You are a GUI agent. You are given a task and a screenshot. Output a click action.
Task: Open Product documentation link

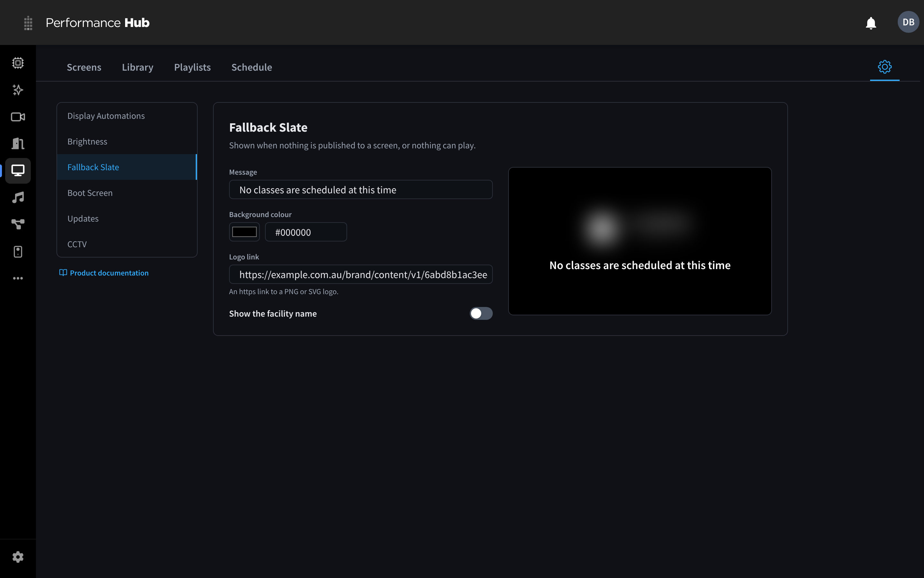click(109, 273)
